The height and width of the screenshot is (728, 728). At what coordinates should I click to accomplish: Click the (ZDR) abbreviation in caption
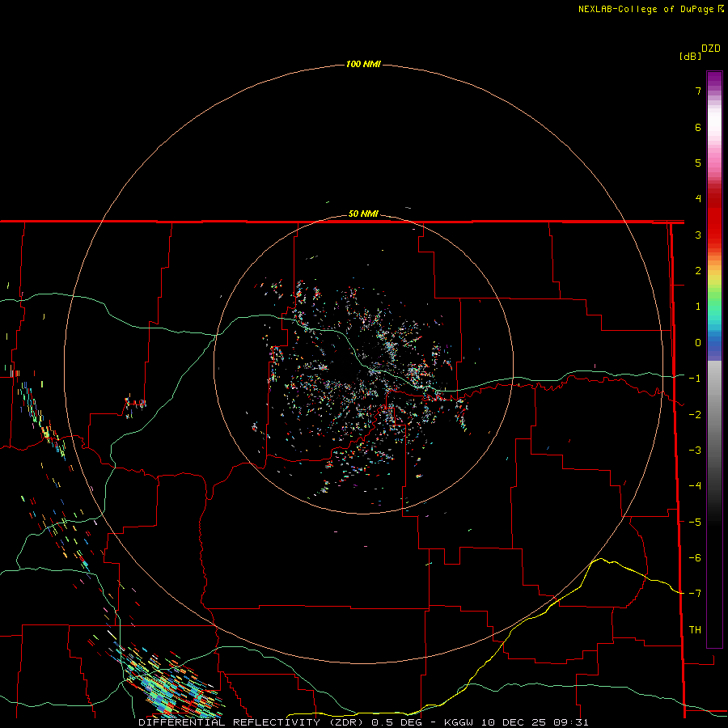[x=345, y=722]
